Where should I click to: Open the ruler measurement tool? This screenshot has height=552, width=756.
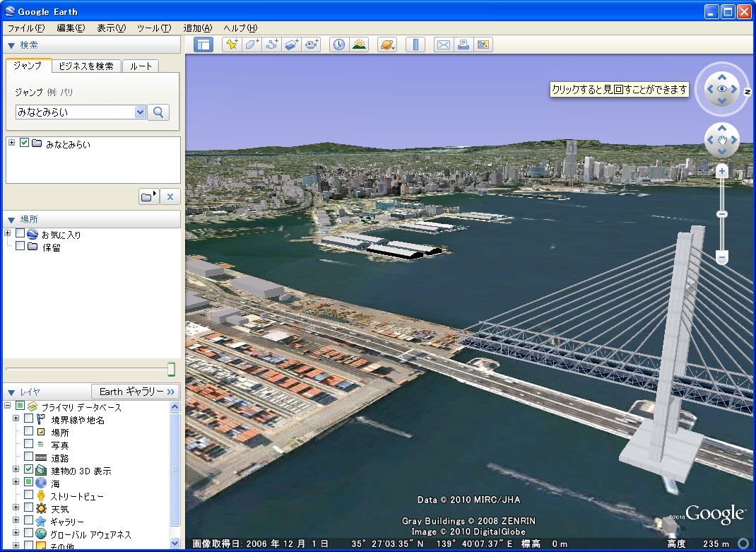[x=415, y=45]
